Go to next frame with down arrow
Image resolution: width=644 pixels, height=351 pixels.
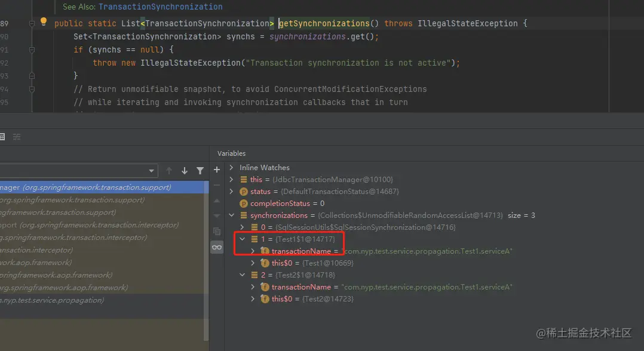pyautogui.click(x=185, y=171)
